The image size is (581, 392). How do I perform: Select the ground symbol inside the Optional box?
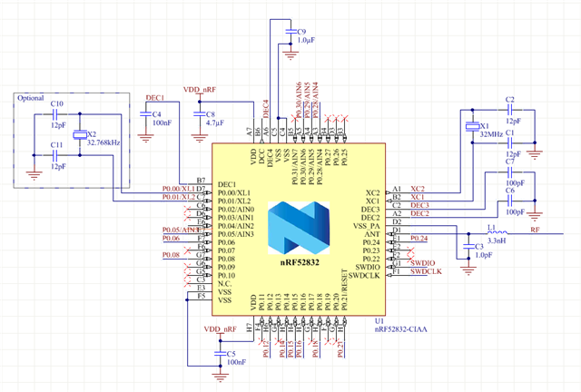click(34, 175)
